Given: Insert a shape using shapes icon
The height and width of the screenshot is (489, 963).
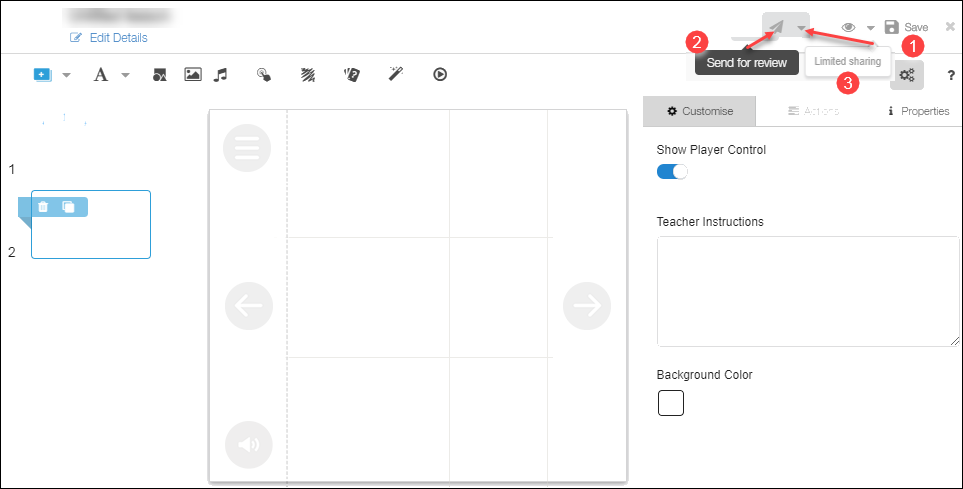Looking at the screenshot, I should 159,75.
